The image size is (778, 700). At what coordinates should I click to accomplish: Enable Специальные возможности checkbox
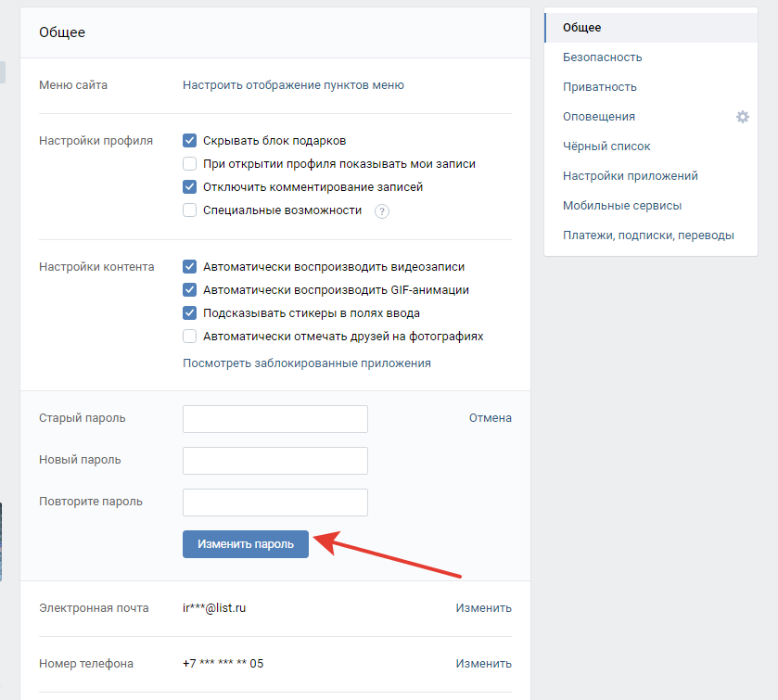189,210
